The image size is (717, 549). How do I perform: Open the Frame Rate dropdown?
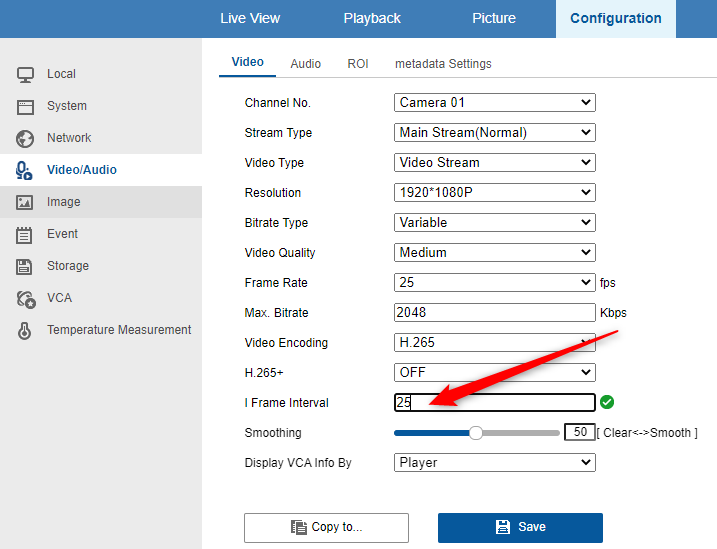(495, 282)
